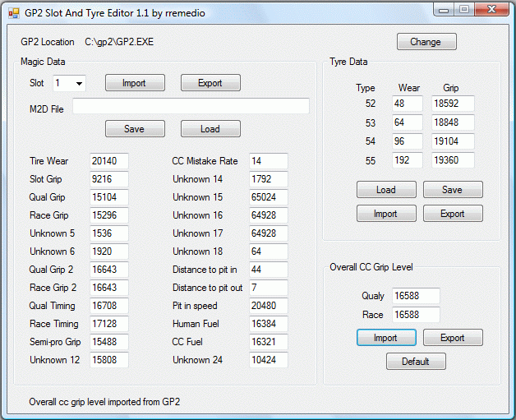Edit Grip field for tyre type 53
Screen dimensions: 516x420
click(x=453, y=122)
